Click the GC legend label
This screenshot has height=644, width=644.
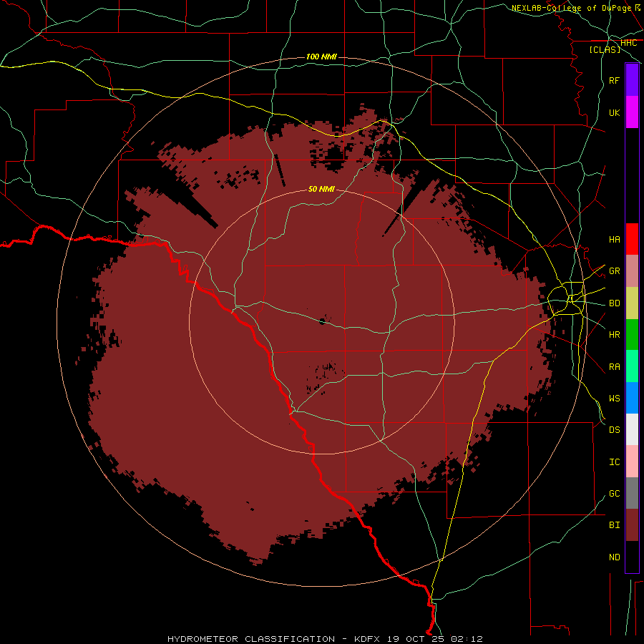(x=614, y=493)
